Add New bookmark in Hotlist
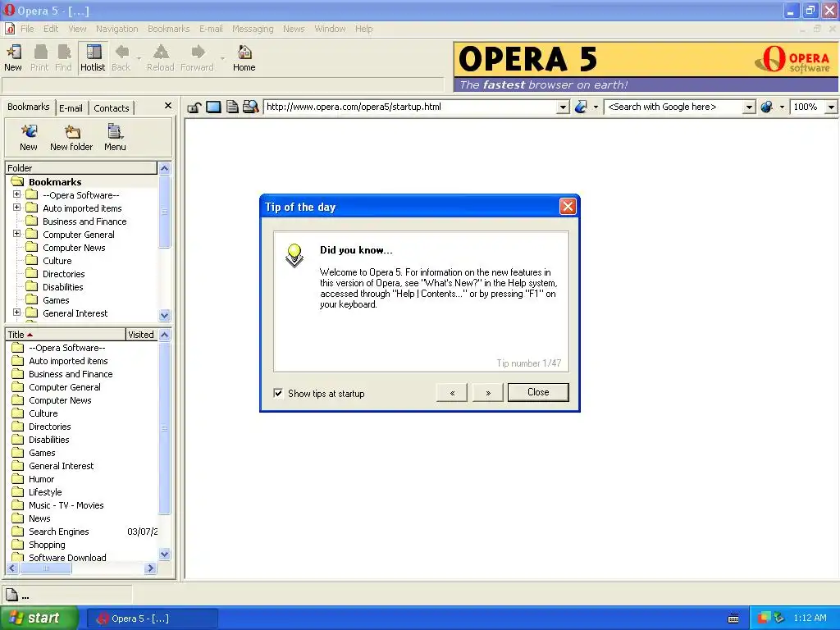This screenshot has height=630, width=840. tap(29, 138)
